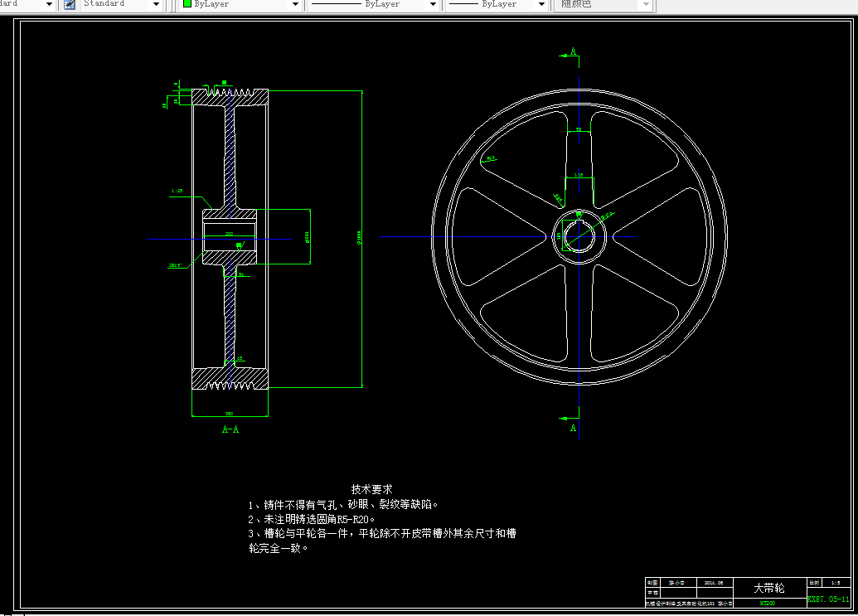Select the 1:25 taper annotation

tap(177, 191)
